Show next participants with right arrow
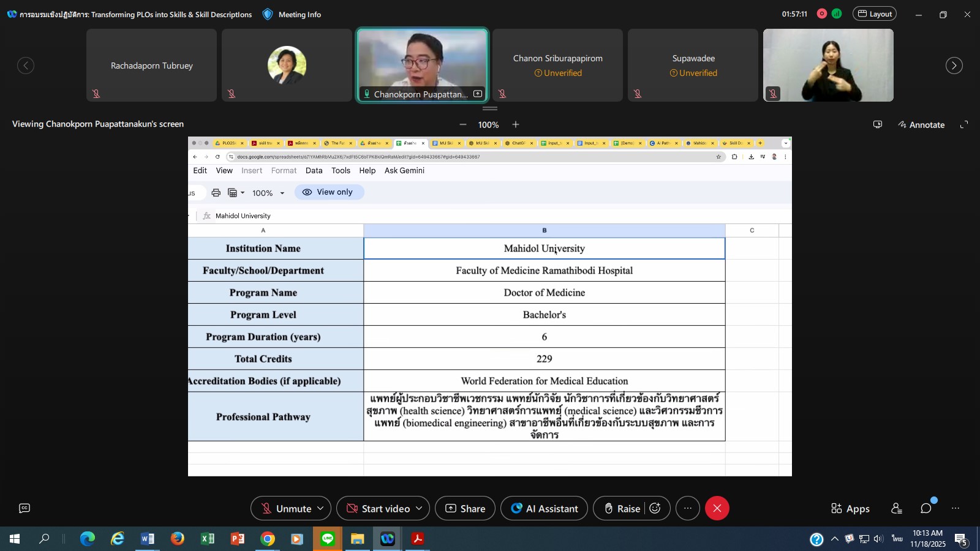The width and height of the screenshot is (980, 551). tap(954, 66)
